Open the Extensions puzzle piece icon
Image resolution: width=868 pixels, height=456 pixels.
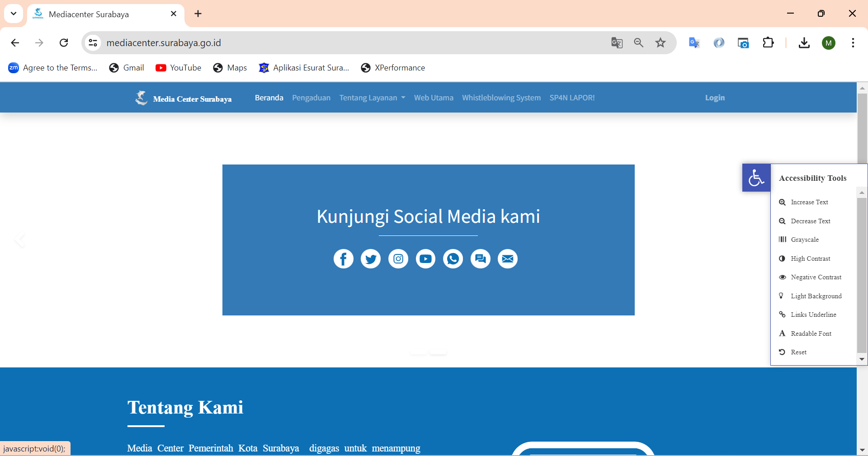[x=768, y=43]
